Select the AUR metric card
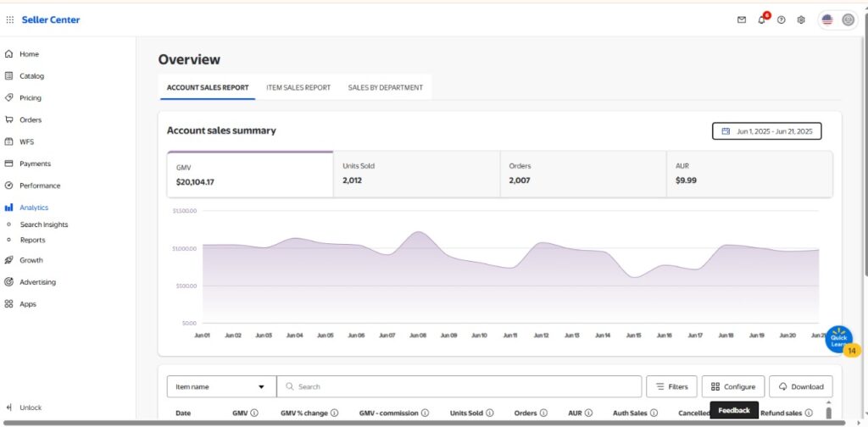 (x=748, y=175)
